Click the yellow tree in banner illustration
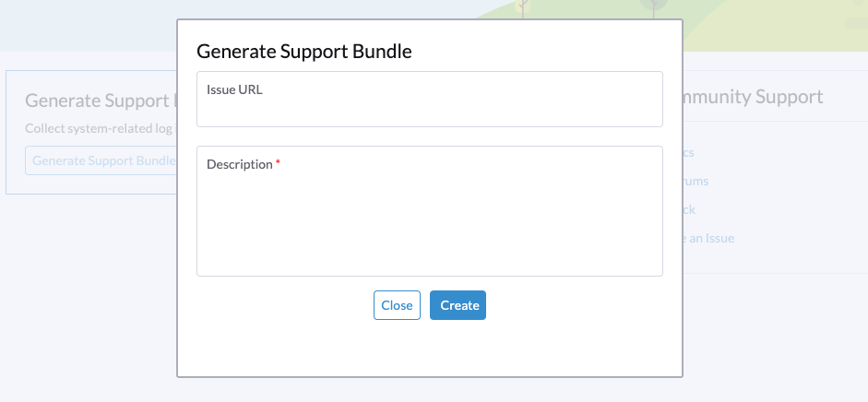 tap(523, 7)
